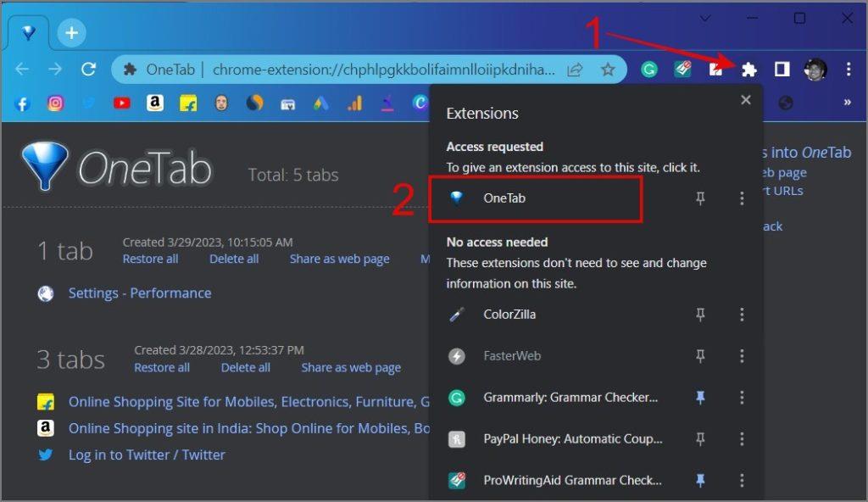Open the Settings - Performance saved tab
This screenshot has width=868, height=502.
(x=140, y=293)
